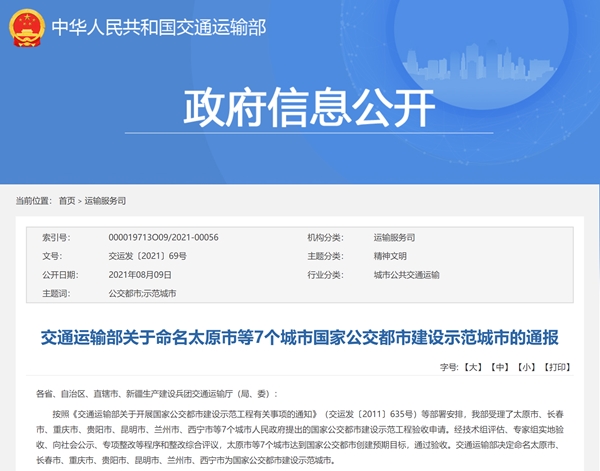This screenshot has width=600, height=471.
Task: Click the 政府信息公开 banner heading
Action: point(309,108)
